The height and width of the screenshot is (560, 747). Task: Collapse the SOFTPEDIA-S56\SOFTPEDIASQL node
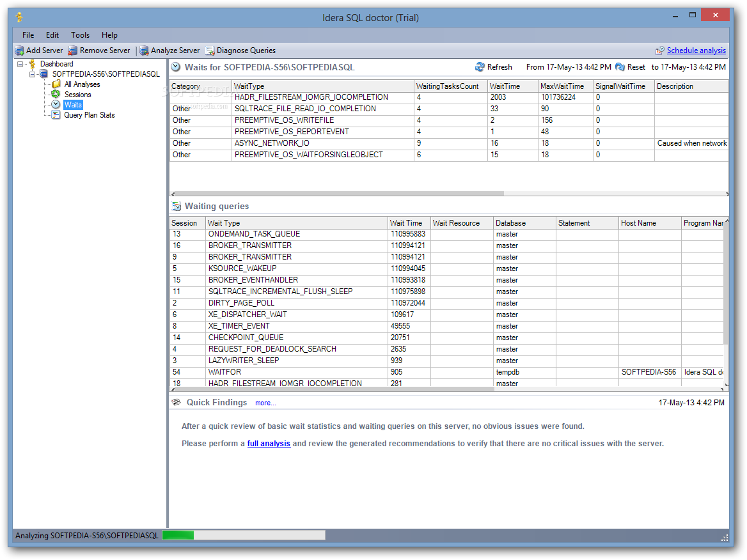pos(32,74)
